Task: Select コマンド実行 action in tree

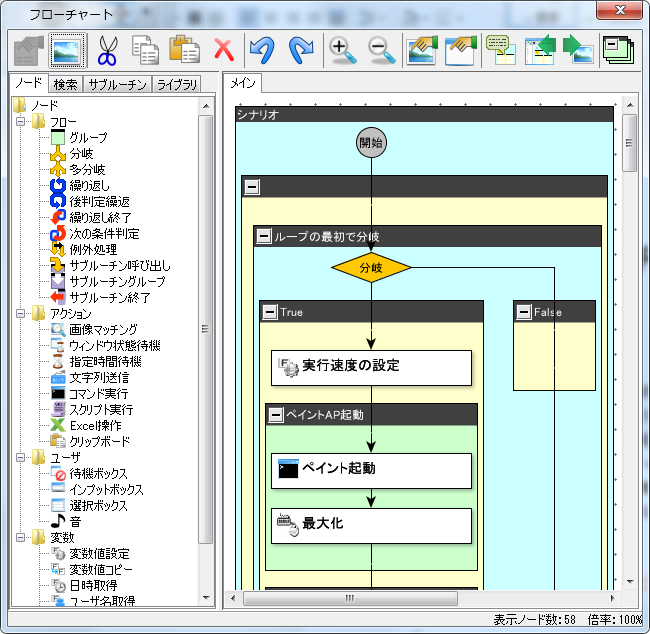Action: (98, 394)
